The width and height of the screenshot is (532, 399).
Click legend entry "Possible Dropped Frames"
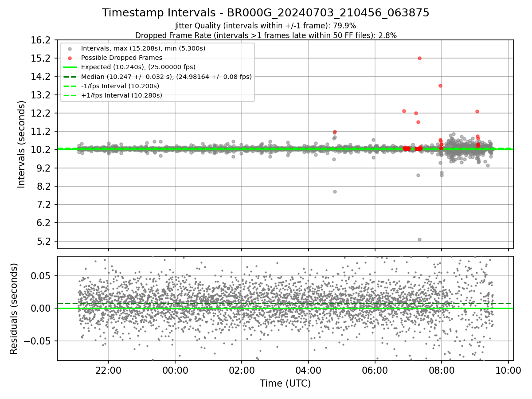[x=121, y=58]
